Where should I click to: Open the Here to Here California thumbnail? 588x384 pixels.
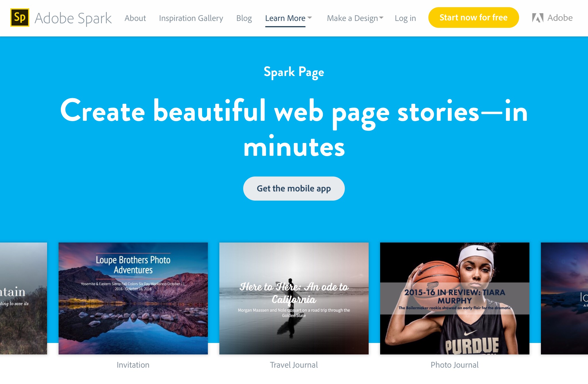pos(294,298)
